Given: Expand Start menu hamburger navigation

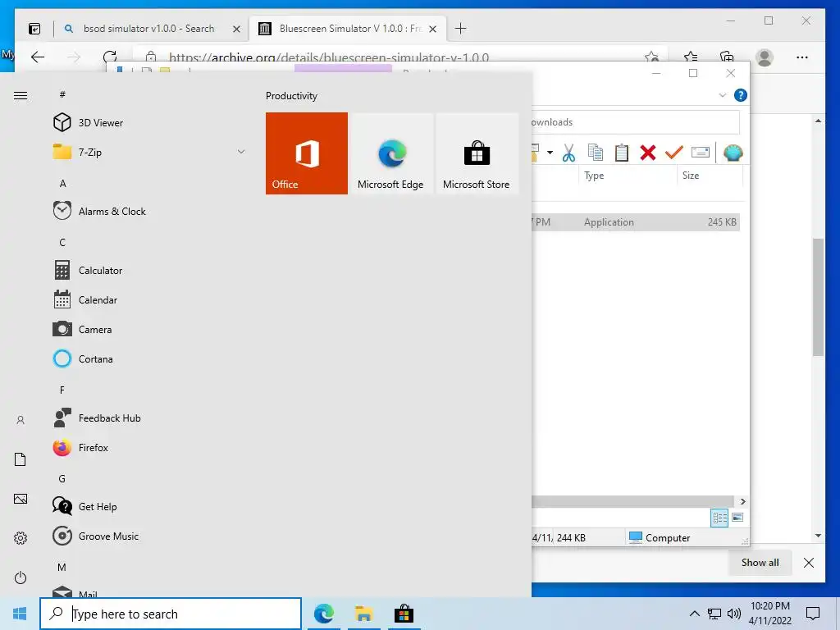Looking at the screenshot, I should (21, 96).
